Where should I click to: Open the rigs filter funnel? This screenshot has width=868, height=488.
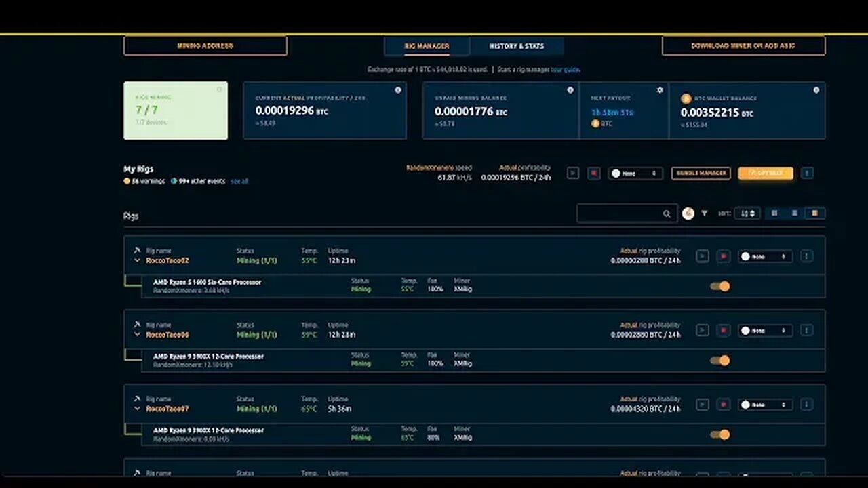[x=705, y=213]
